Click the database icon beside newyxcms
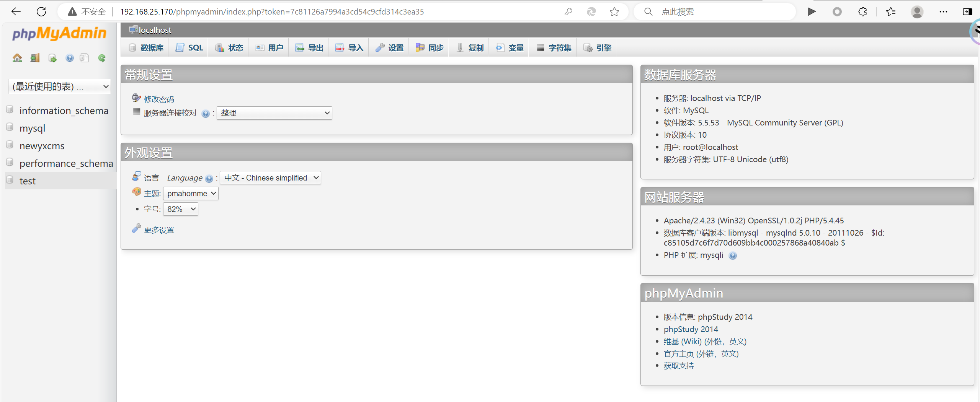980x402 pixels. 10,145
